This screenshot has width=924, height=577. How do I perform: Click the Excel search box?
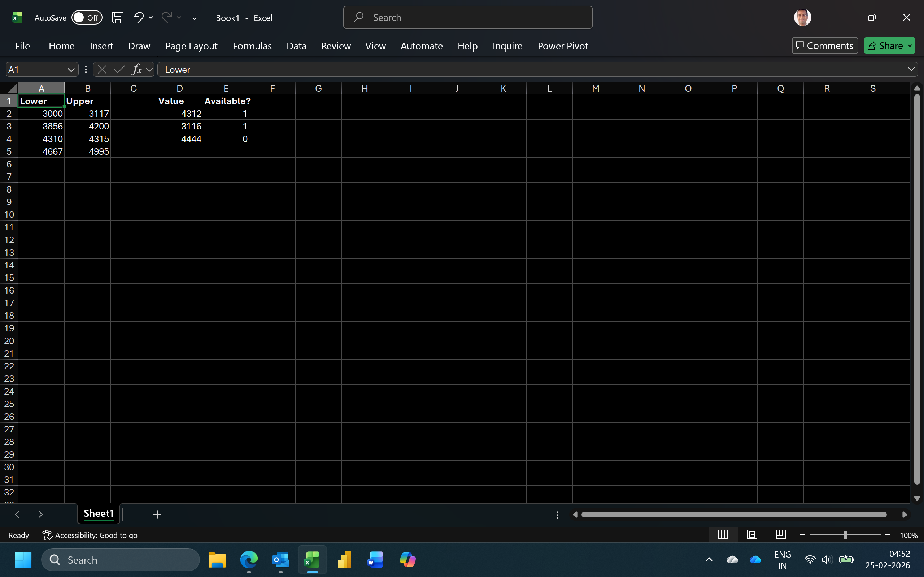pos(468,18)
